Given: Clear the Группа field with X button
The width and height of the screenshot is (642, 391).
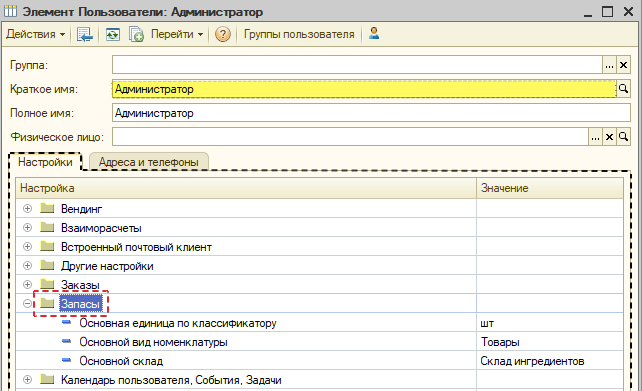Looking at the screenshot, I should tap(623, 65).
